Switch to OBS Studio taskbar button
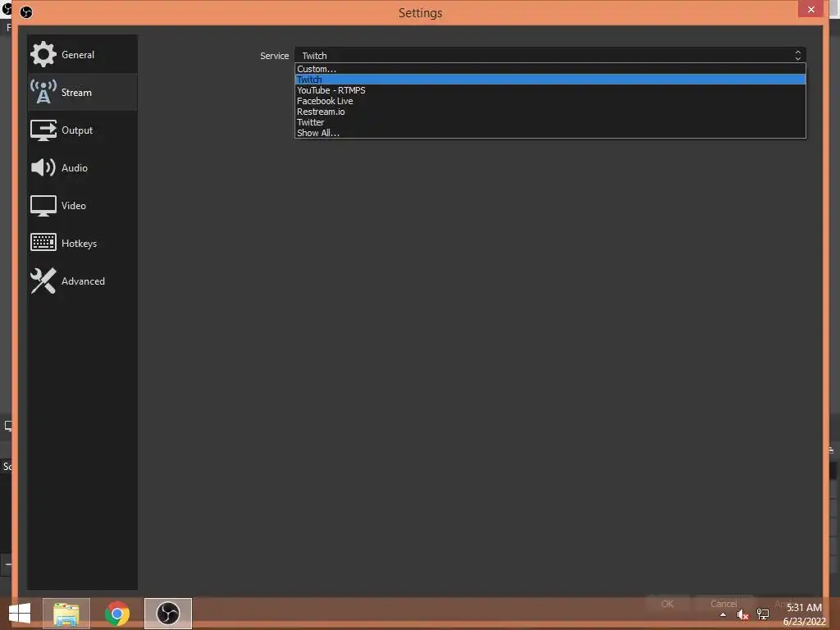 (167, 614)
